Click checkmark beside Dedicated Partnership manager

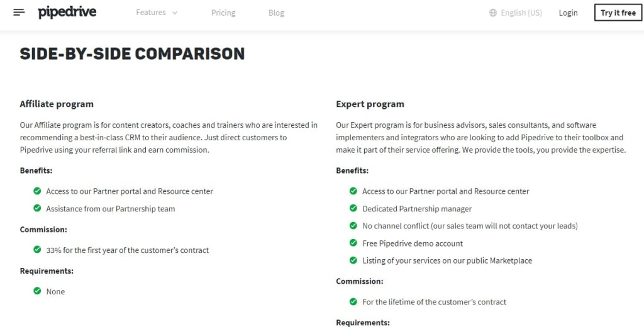coord(353,208)
